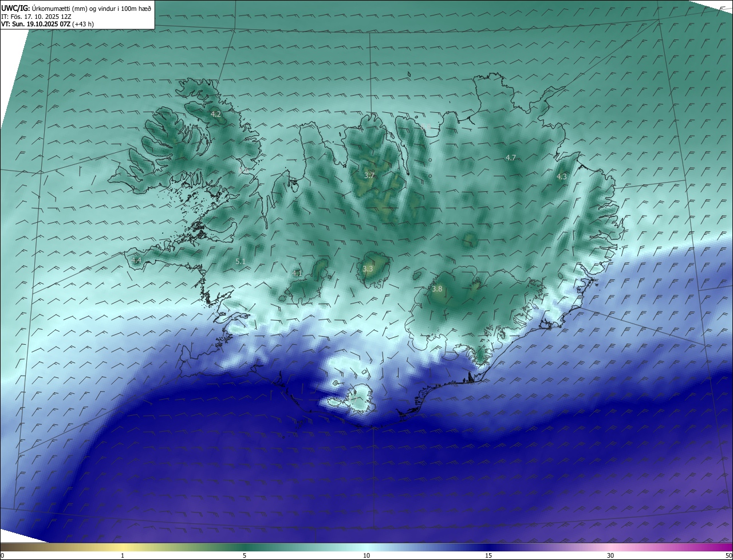Click the color scale tick label 0

click(2, 555)
